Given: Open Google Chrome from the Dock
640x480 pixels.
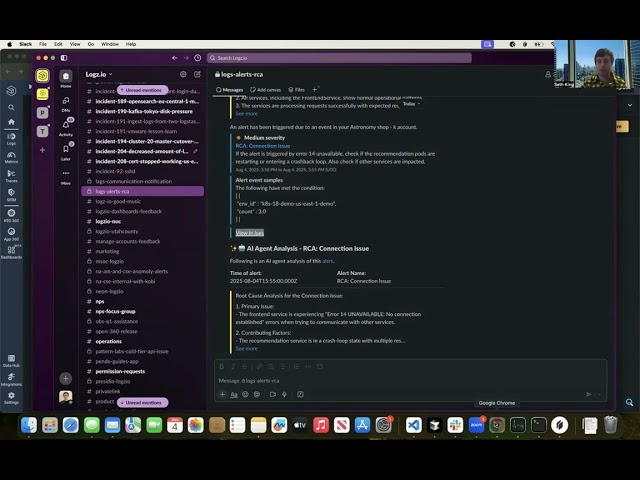Looking at the screenshot, I should point(497,425).
